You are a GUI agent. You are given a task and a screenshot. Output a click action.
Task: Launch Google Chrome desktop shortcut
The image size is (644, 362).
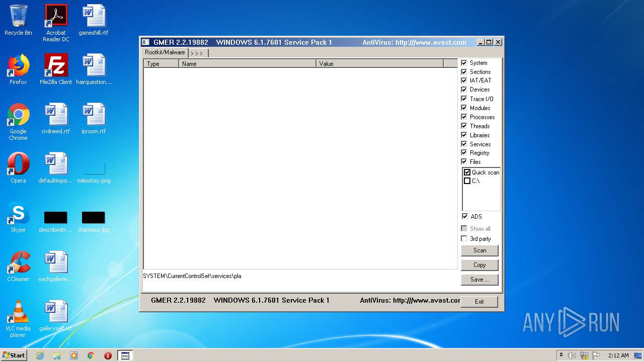point(18,122)
